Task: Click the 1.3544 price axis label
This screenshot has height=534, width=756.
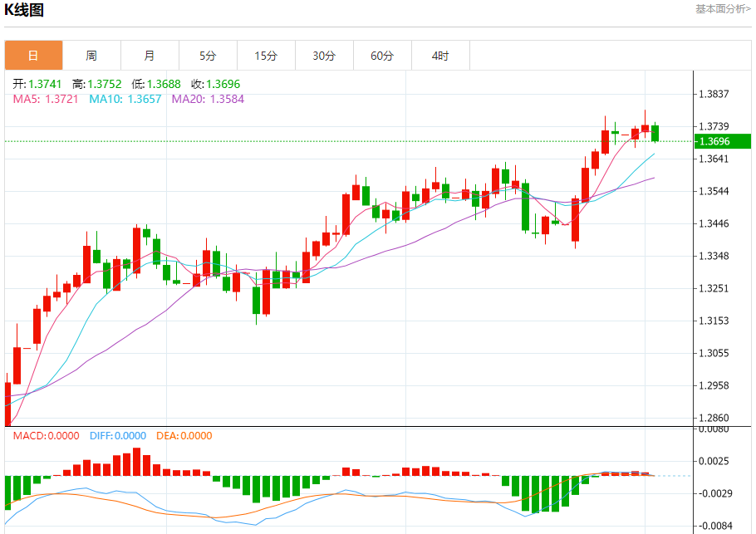Action: point(714,191)
